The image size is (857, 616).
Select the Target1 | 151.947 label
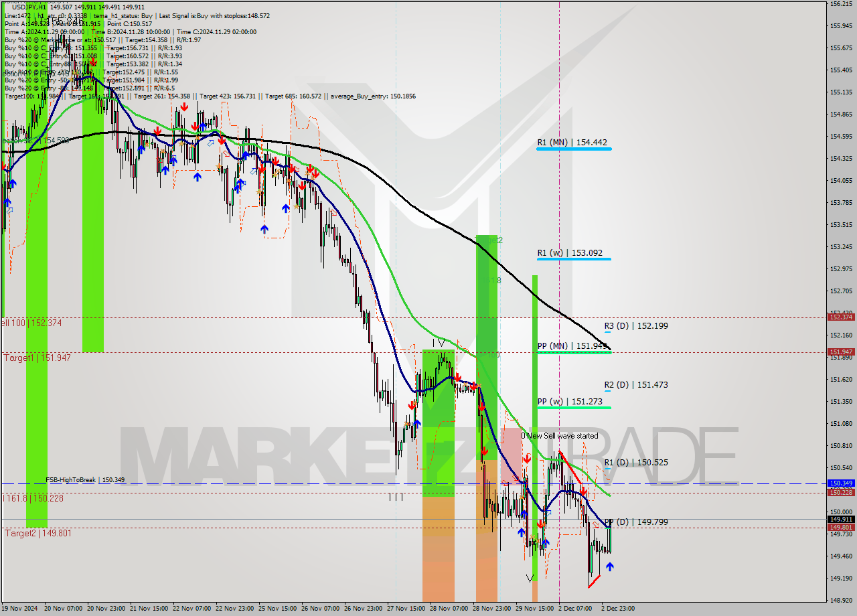click(37, 358)
